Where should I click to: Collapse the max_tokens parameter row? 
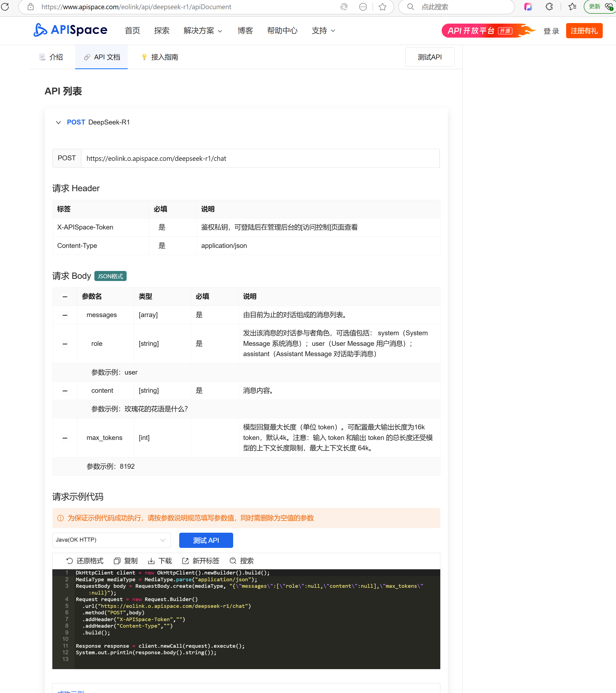[65, 438]
